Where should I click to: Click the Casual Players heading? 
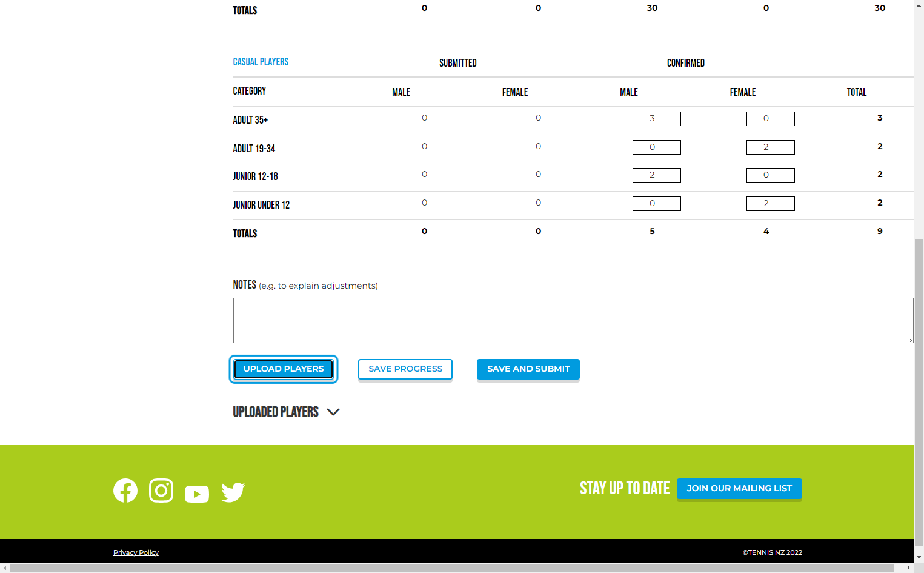tap(261, 62)
